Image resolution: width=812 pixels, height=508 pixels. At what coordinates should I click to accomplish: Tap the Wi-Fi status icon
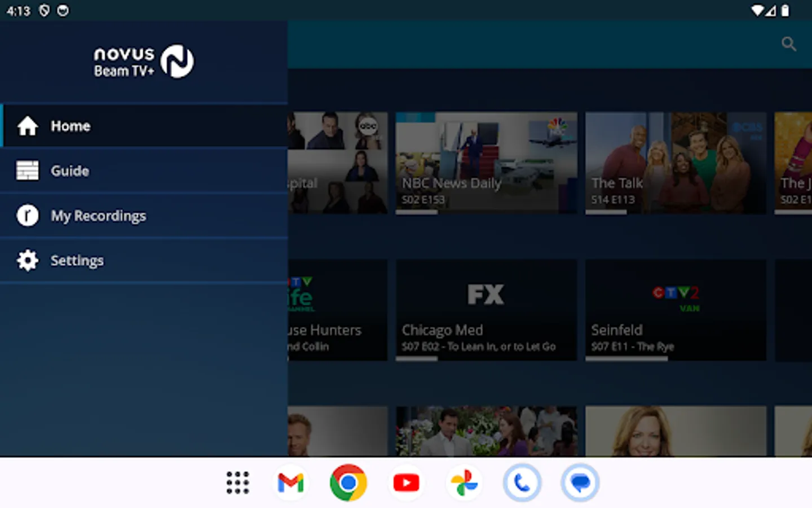pyautogui.click(x=757, y=11)
